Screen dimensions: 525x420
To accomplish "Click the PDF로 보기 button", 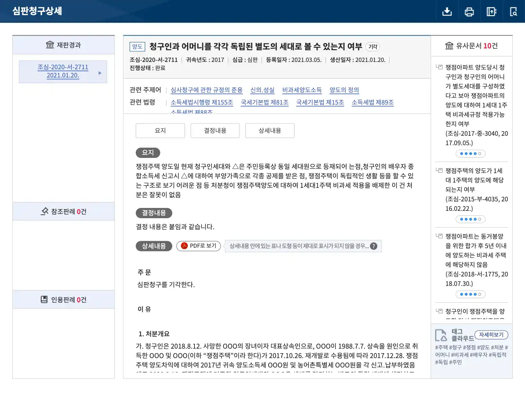I will (199, 246).
